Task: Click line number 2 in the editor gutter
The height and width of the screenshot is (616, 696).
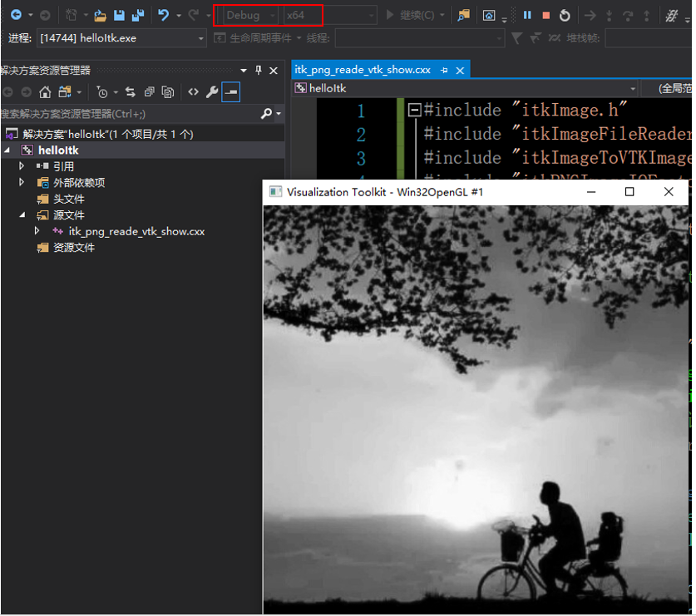Action: click(361, 135)
